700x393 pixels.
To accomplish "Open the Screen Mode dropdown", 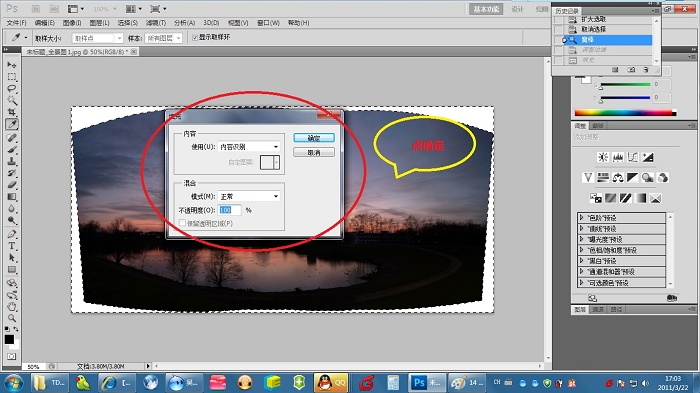I will (158, 8).
